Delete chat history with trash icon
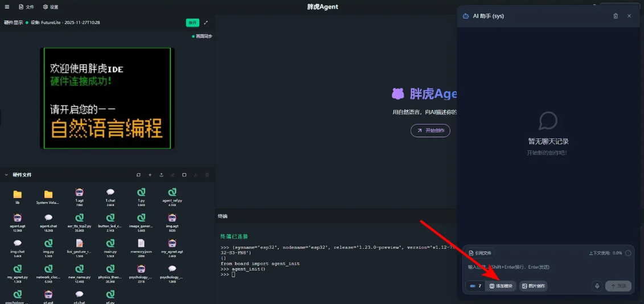644x304 pixels. coord(616,16)
